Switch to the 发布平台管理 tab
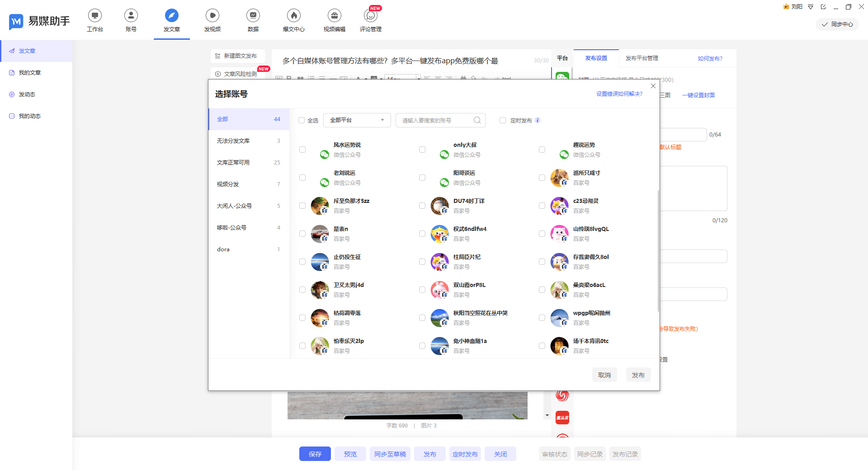Image resolution: width=868 pixels, height=470 pixels. pos(642,58)
